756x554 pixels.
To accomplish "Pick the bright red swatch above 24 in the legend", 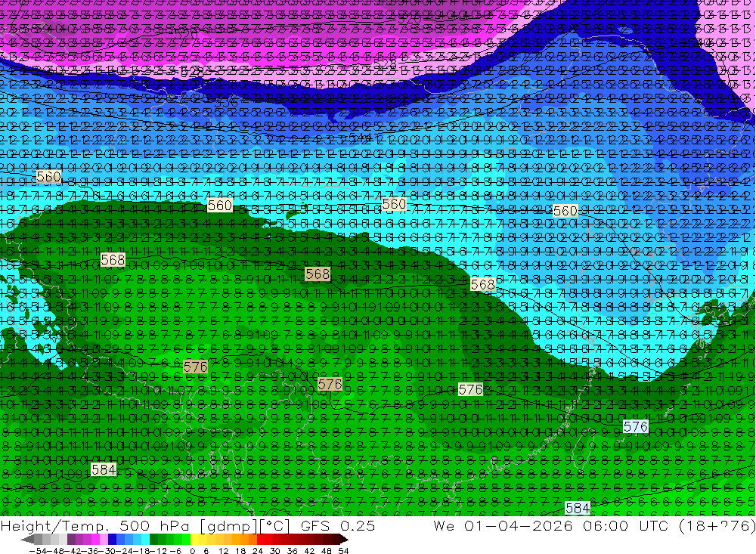I will [x=261, y=540].
